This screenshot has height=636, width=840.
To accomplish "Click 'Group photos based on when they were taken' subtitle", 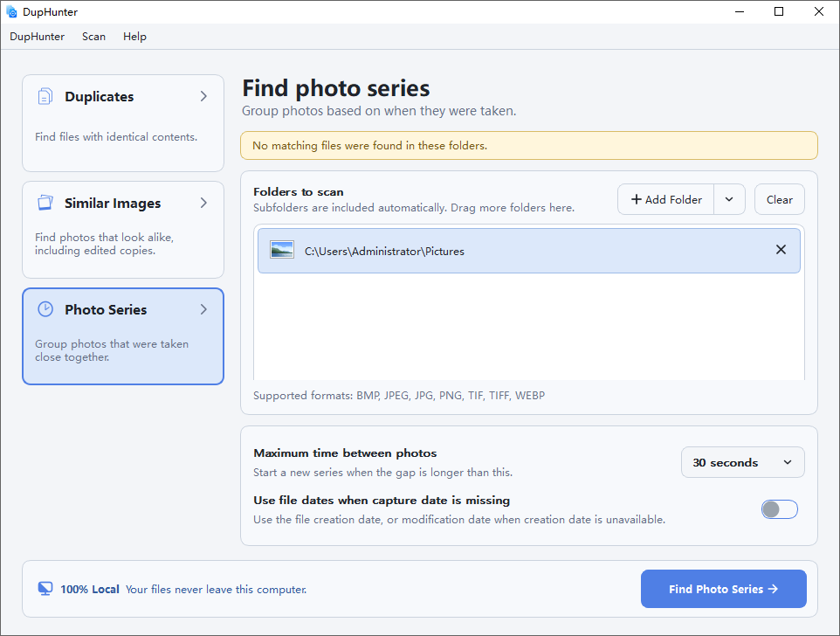I will pos(379,111).
